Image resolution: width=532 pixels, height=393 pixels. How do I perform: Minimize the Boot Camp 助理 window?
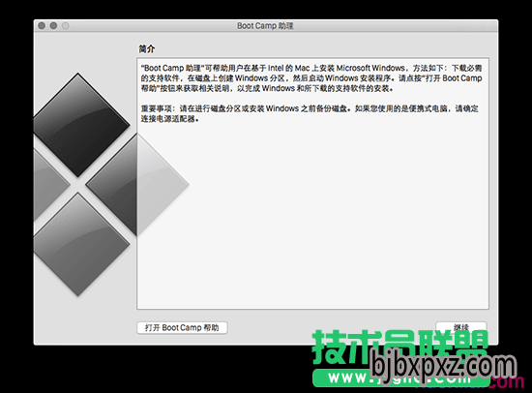[x=53, y=26]
